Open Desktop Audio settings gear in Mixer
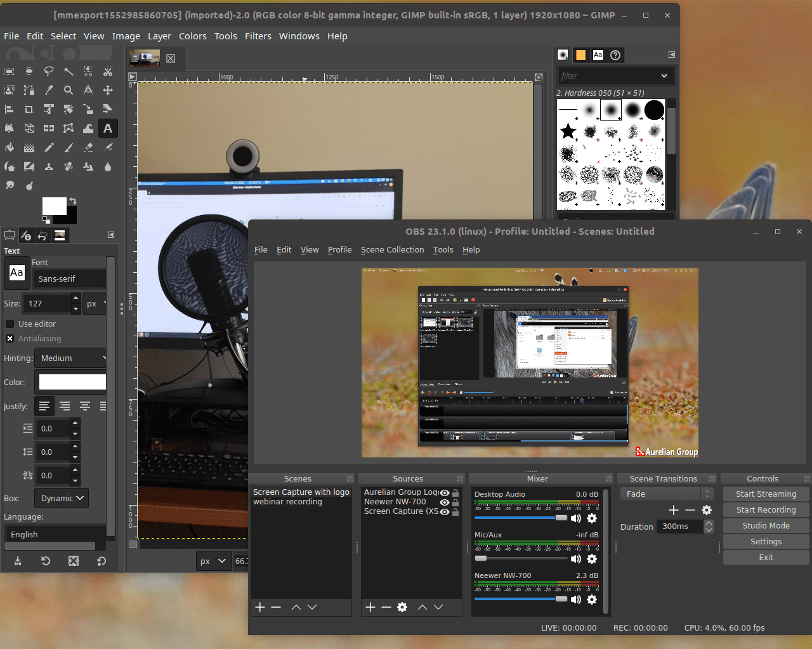Screen dimensions: 812x649 point(592,518)
